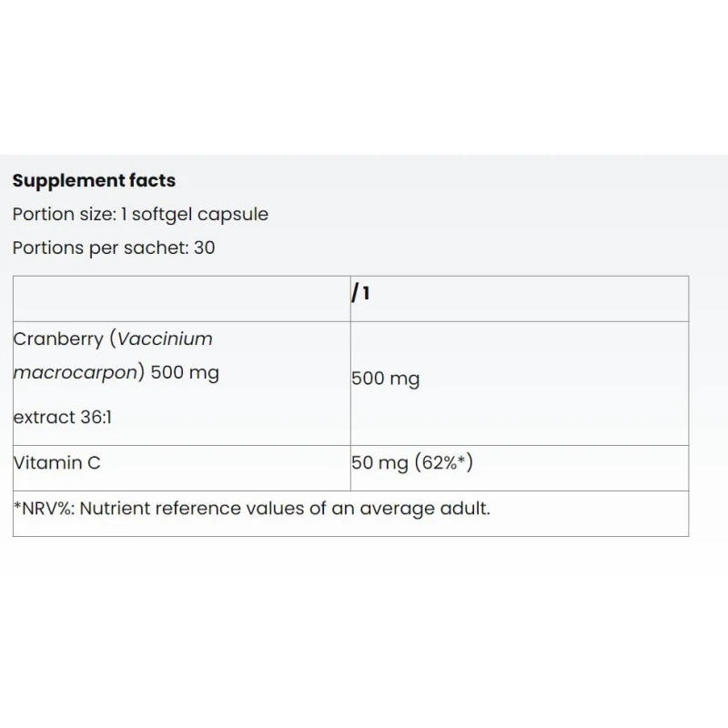728x728 pixels.
Task: Click the word 'sachet' in portions line
Action: pos(156,248)
